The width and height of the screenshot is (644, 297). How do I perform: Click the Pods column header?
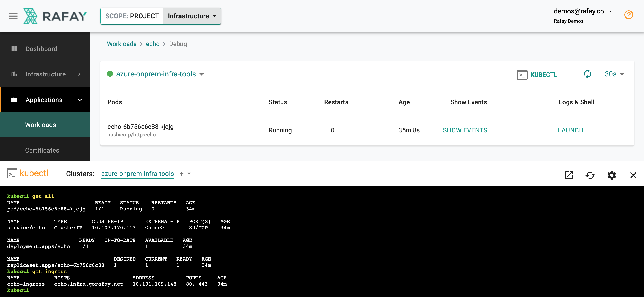pyautogui.click(x=114, y=102)
